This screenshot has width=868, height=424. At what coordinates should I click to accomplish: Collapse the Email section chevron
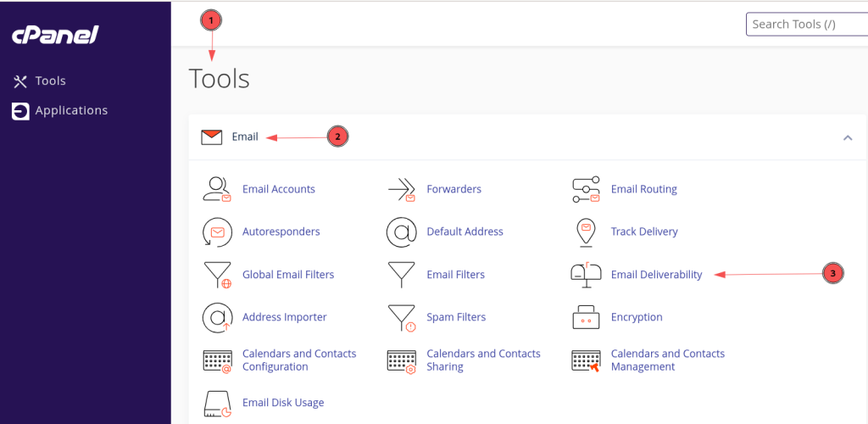pos(848,137)
